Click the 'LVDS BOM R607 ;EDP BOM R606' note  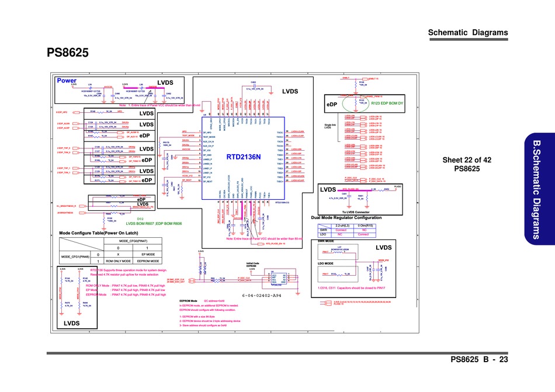click(x=154, y=224)
